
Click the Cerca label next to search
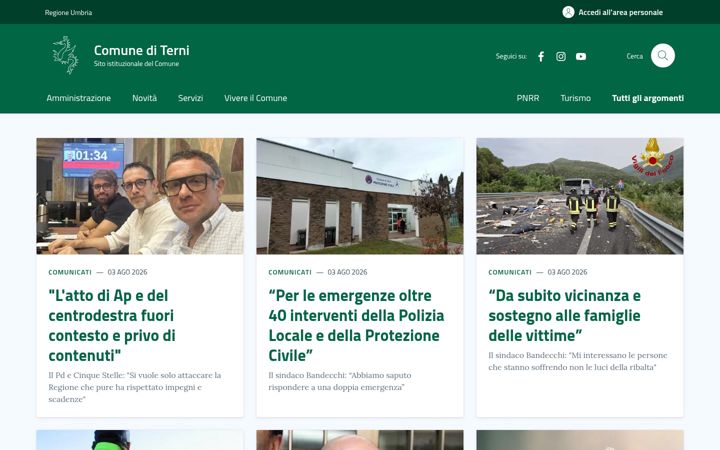[635, 56]
